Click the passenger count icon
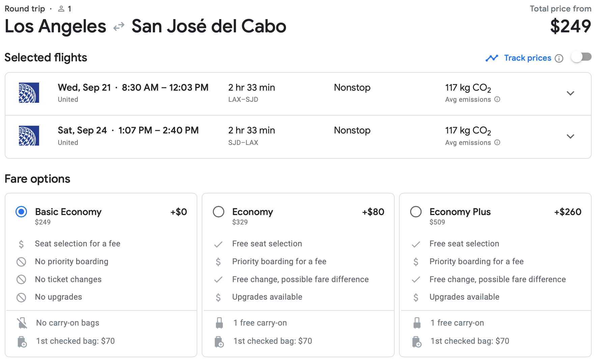Image resolution: width=597 pixels, height=364 pixels. point(61,9)
